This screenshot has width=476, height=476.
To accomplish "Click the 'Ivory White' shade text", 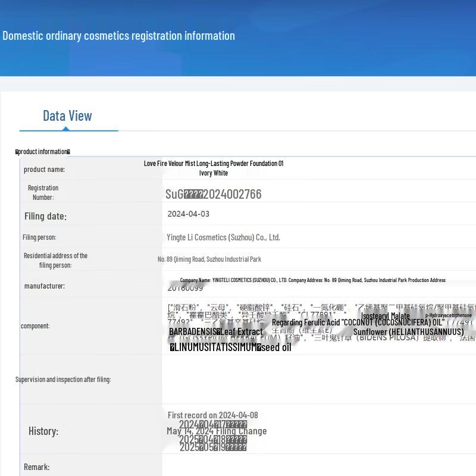I will click(214, 173).
